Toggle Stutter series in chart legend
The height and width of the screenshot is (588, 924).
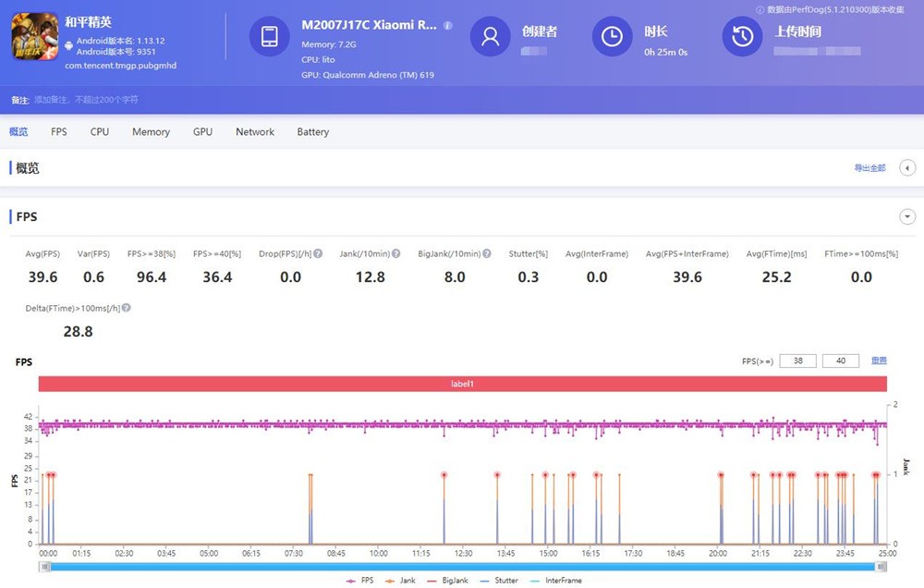499,581
